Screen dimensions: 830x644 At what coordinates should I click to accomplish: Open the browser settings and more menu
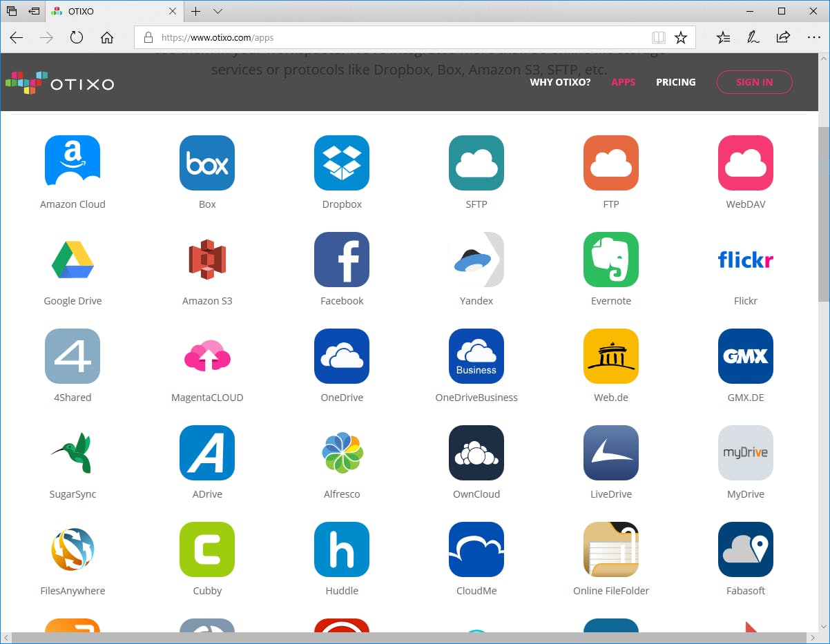tap(813, 38)
